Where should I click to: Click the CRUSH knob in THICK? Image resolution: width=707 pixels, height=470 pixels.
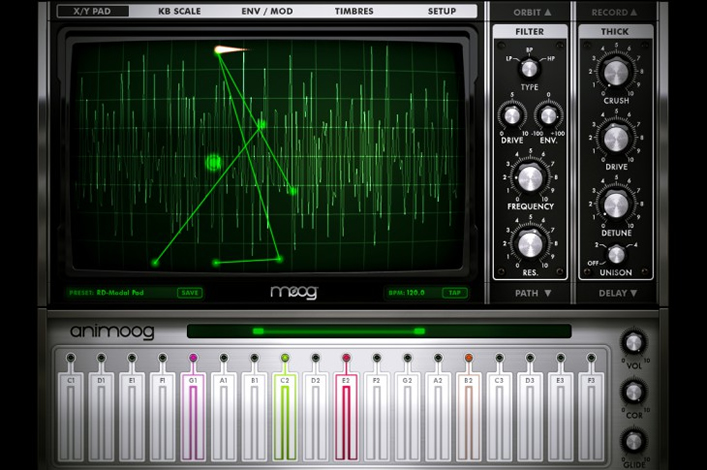click(x=616, y=73)
